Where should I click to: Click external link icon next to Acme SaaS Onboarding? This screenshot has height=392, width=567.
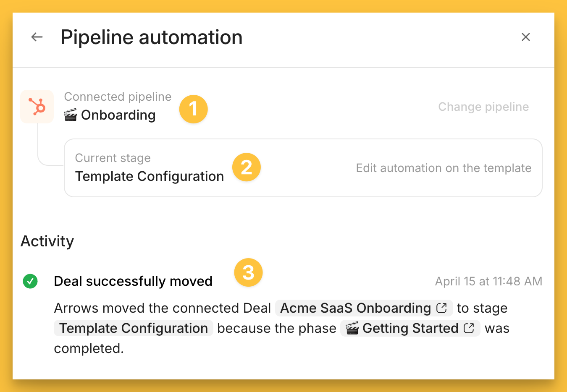tap(441, 308)
